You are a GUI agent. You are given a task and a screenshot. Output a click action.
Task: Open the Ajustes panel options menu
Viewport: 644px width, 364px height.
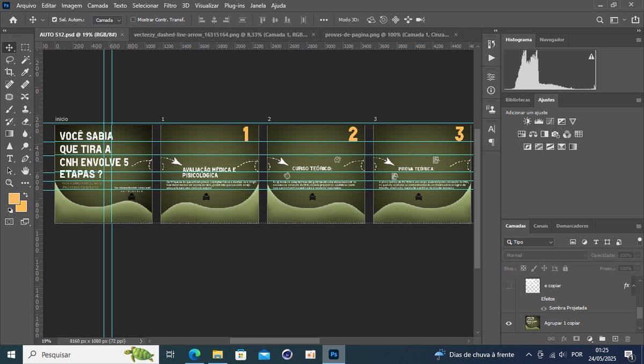639,100
